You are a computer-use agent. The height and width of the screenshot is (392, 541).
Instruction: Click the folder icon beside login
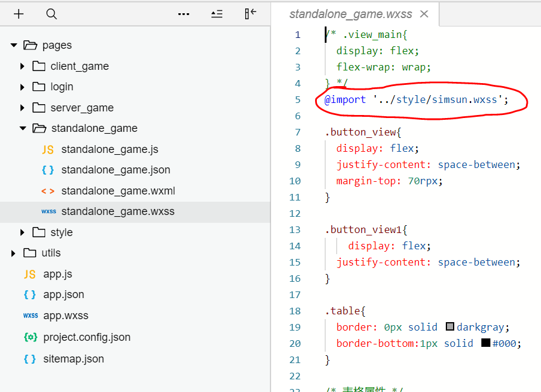pos(39,87)
